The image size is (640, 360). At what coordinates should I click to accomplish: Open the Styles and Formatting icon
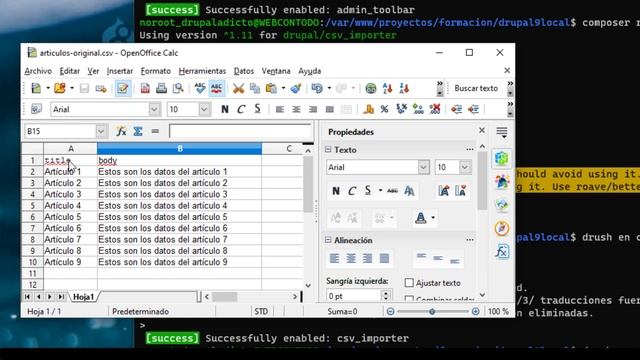[x=36, y=109]
